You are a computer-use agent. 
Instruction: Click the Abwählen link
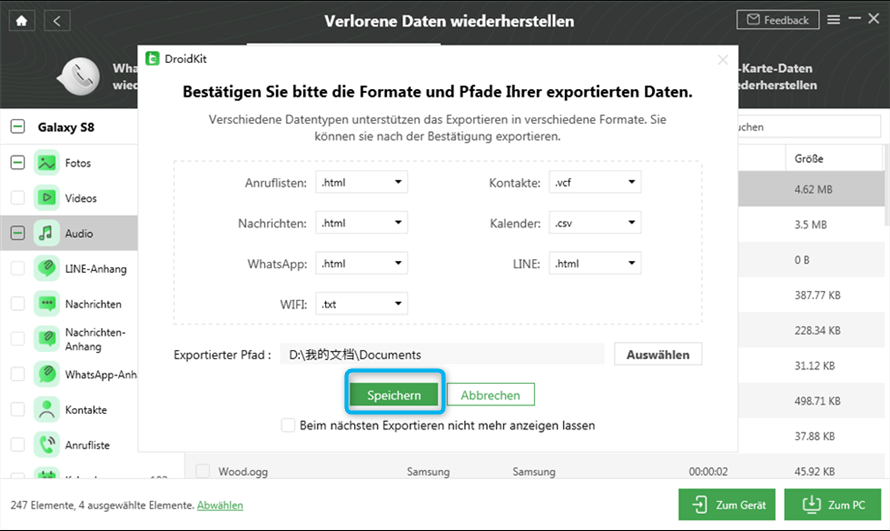(220, 505)
